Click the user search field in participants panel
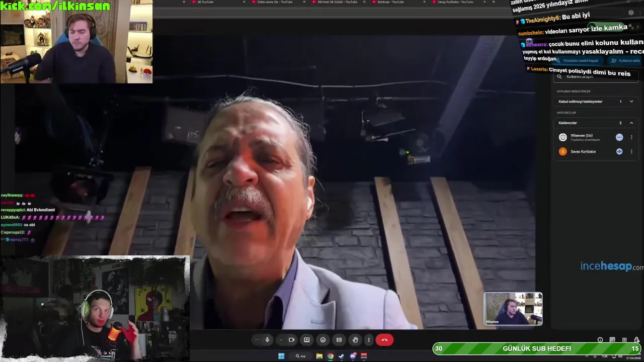 tap(596, 77)
